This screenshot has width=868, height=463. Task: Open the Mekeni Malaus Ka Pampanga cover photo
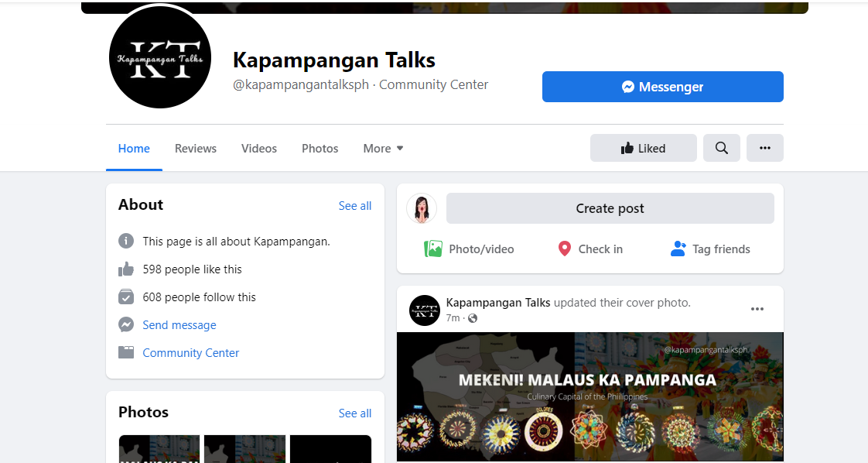(x=590, y=396)
